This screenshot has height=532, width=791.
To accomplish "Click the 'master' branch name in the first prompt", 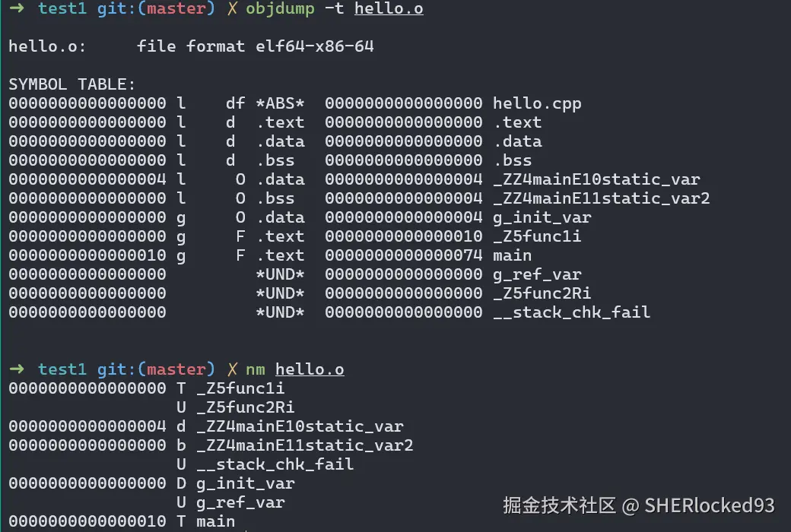I will tap(176, 9).
